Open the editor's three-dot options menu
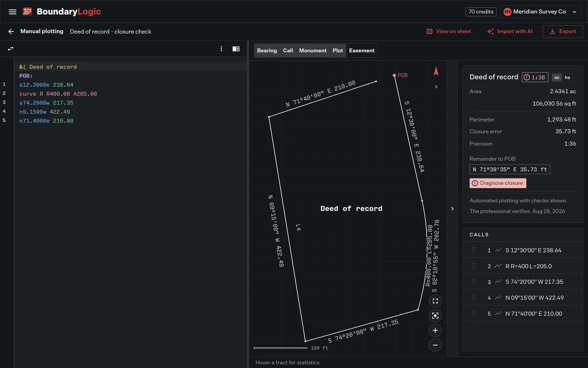Viewport: 588px width, 368px height. pos(221,48)
